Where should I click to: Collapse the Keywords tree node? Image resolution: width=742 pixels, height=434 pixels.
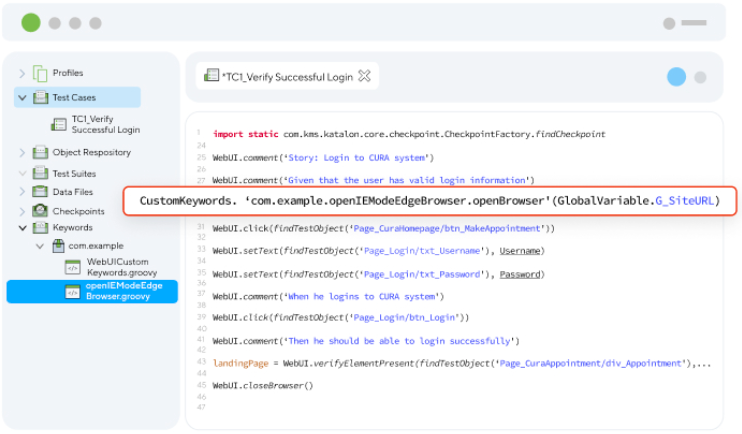(x=22, y=228)
